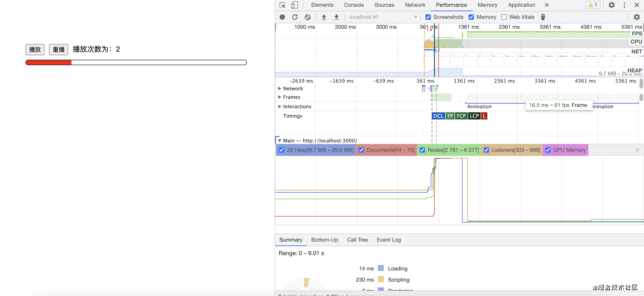The width and height of the screenshot is (644, 296).
Task: Enable the Web Vitals checkbox
Action: click(504, 17)
